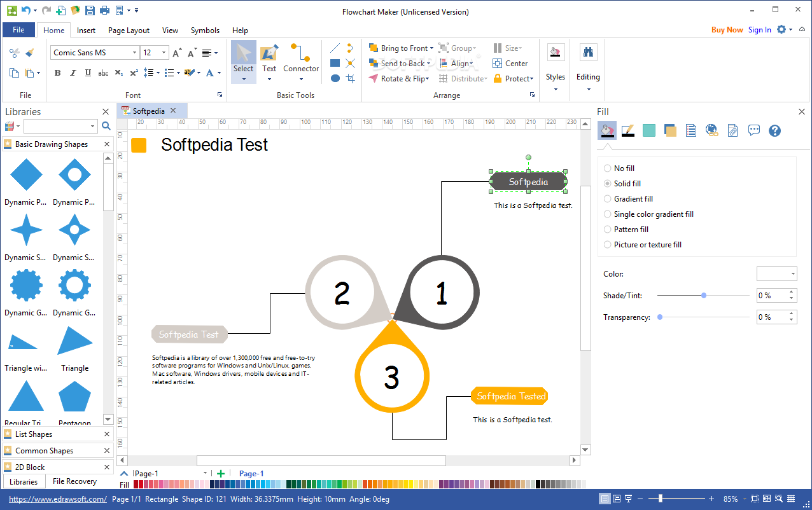Add a new page with the plus button
The width and height of the screenshot is (812, 510).
[220, 473]
